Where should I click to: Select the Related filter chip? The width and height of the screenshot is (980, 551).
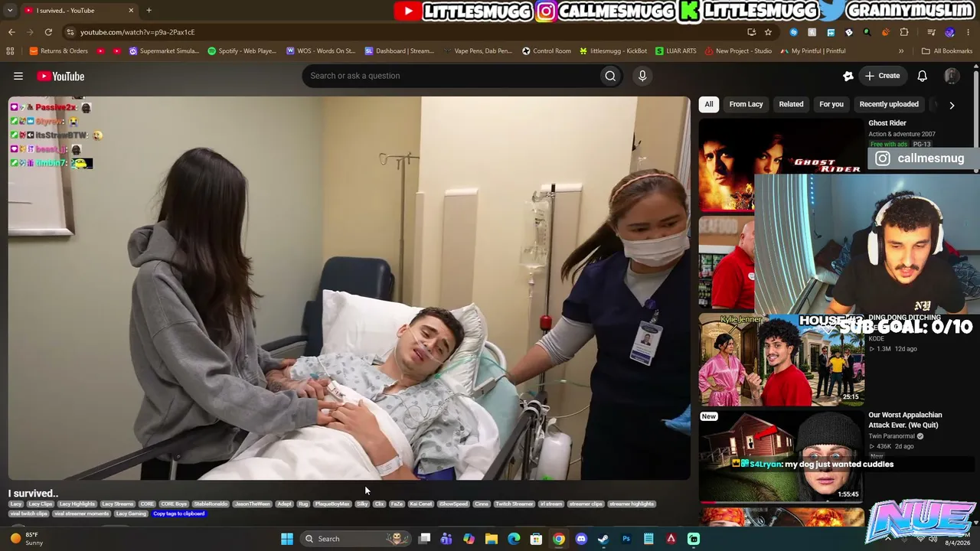pyautogui.click(x=791, y=104)
